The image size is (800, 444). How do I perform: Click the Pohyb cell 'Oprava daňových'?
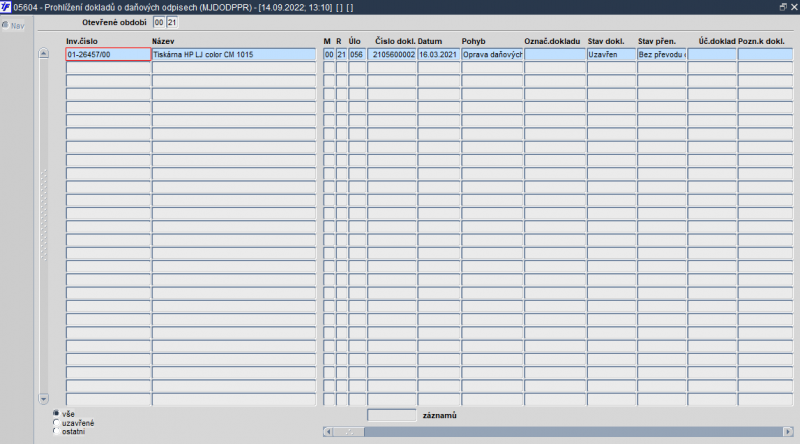pos(492,54)
